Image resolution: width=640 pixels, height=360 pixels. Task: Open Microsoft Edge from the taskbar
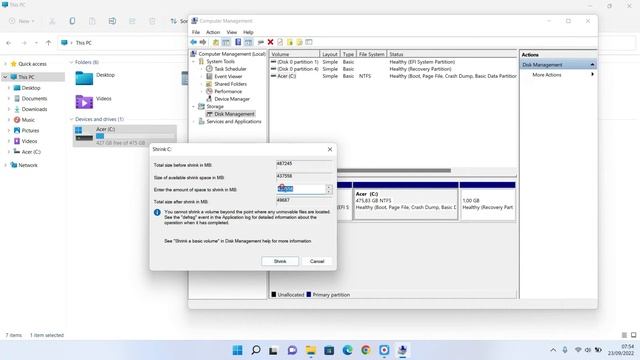(347, 350)
